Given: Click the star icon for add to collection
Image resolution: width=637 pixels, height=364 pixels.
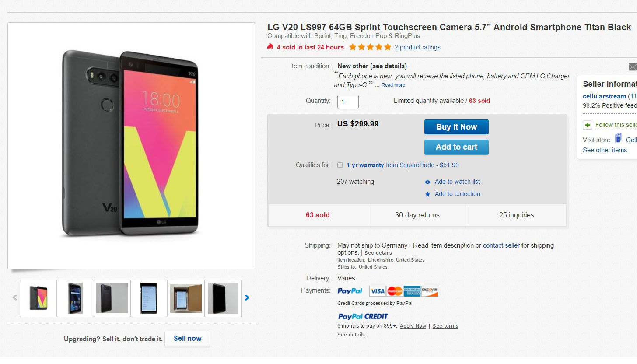Looking at the screenshot, I should (x=428, y=194).
